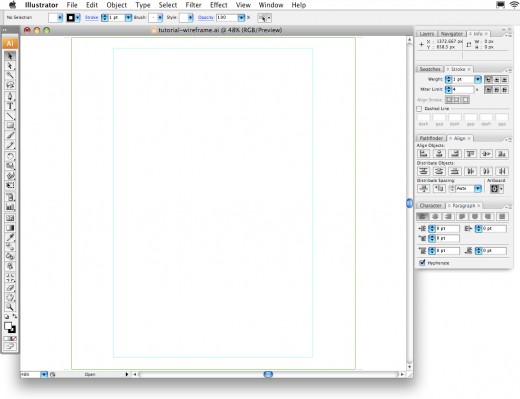Select the Eraser tool
This screenshot has width=520, height=399.
tap(10, 288)
